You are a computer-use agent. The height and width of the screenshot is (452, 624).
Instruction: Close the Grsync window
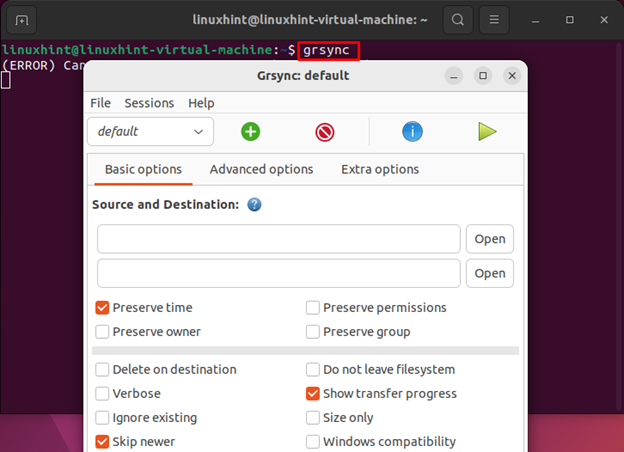click(x=512, y=76)
